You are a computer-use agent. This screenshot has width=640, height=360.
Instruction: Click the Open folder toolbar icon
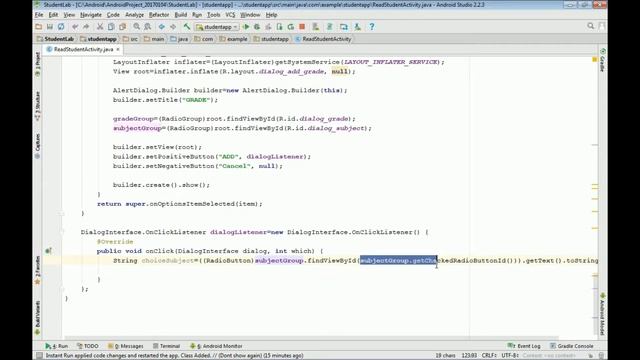(39, 27)
